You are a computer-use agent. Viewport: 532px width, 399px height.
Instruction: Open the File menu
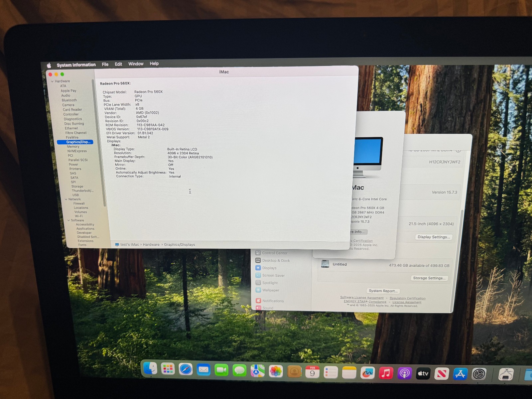[105, 65]
